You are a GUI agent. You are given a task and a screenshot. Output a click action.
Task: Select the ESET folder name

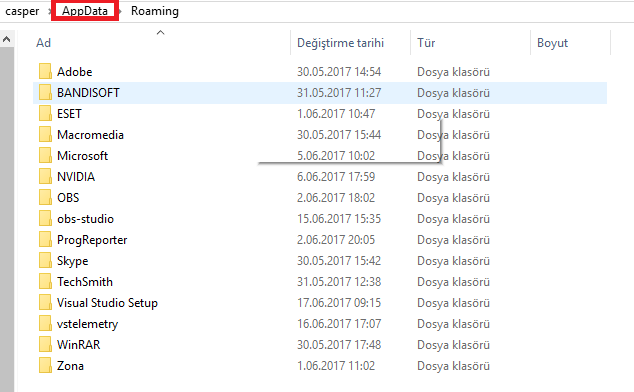click(69, 114)
